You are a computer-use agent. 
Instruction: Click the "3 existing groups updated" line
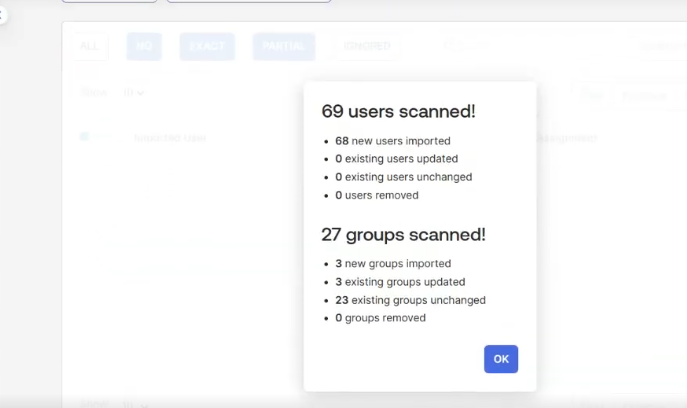click(400, 282)
